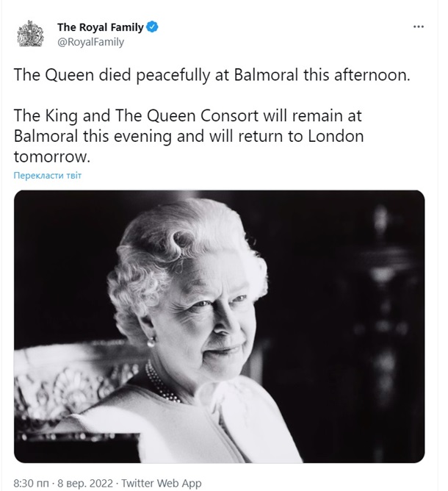
Task: Open The Royal Family profile name
Action: [101, 28]
